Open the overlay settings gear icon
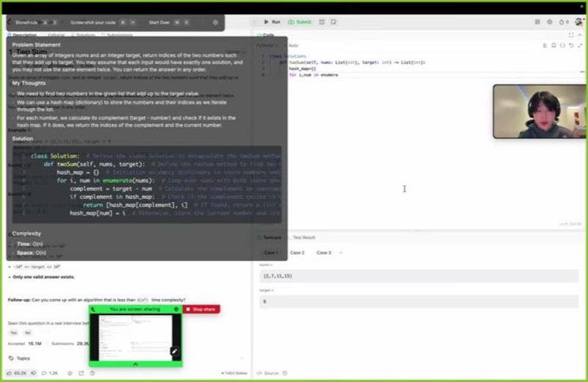Screen dimensions: 588x382 215,22
